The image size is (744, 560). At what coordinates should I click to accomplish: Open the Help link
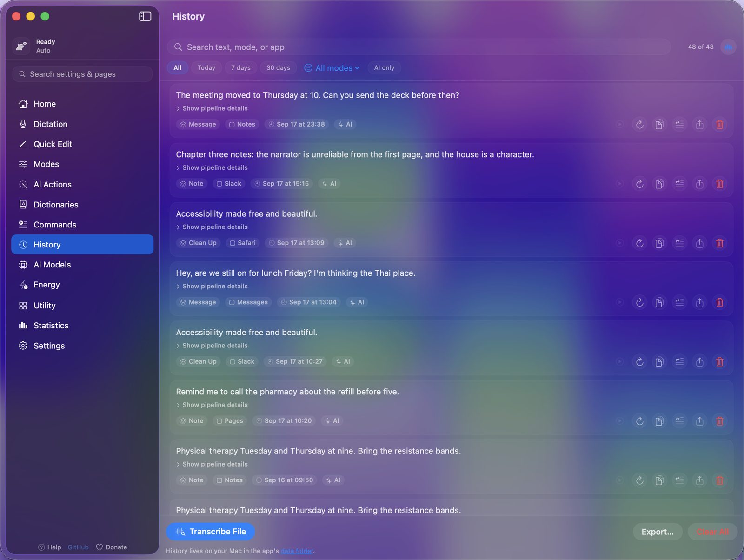[x=50, y=547]
